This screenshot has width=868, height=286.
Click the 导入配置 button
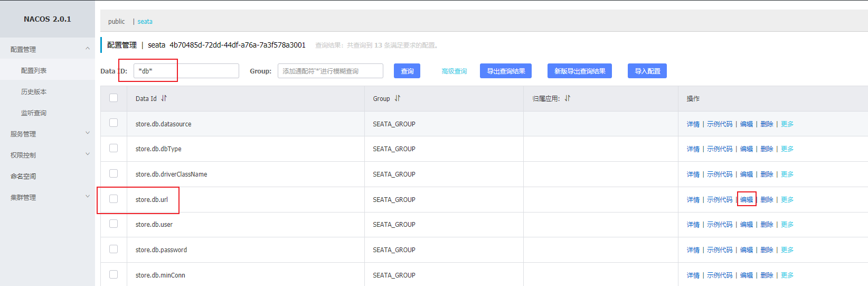(647, 71)
